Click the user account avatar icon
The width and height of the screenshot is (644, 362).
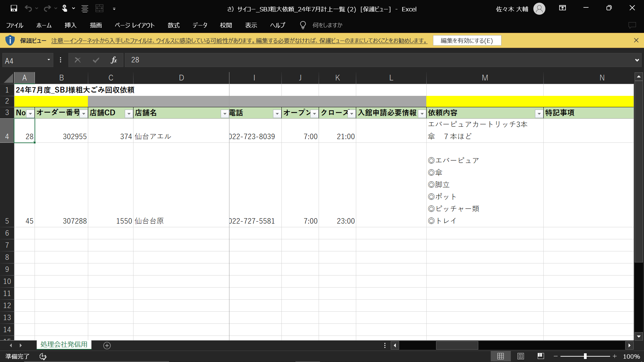(539, 9)
